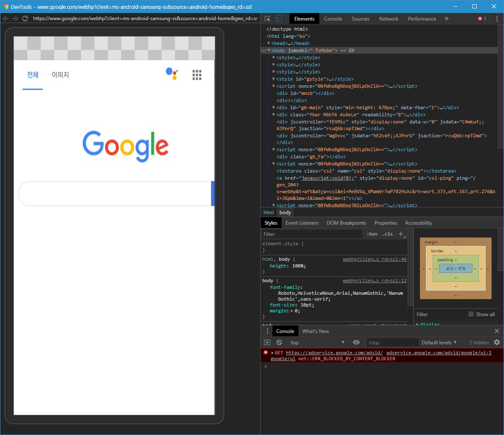Show the console sidebar icon
The height and width of the screenshot is (435, 504).
[267, 343]
